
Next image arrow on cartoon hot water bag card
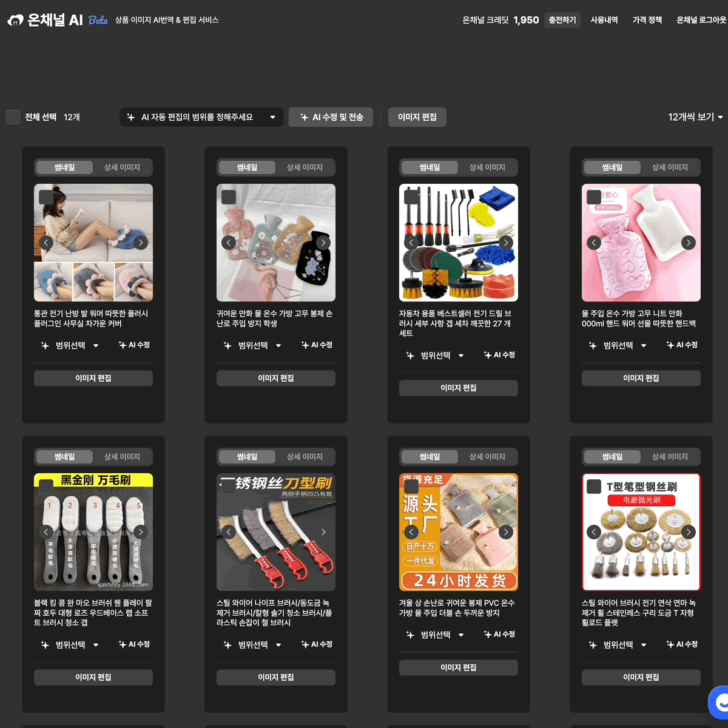pos(323,243)
